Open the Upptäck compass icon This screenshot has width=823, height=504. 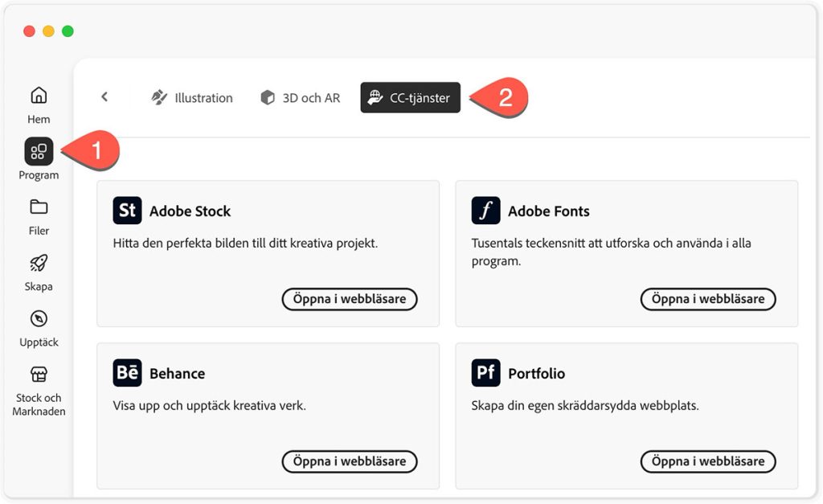pyautogui.click(x=39, y=318)
